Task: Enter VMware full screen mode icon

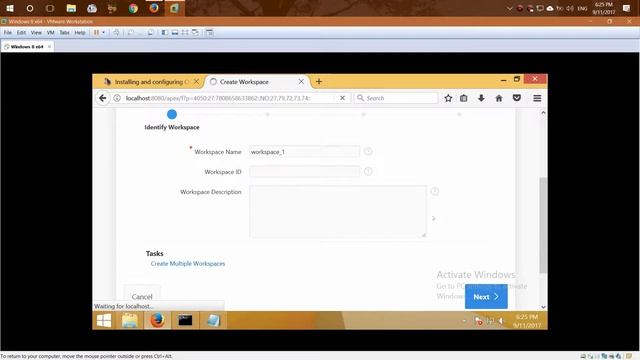Action: coord(185,32)
